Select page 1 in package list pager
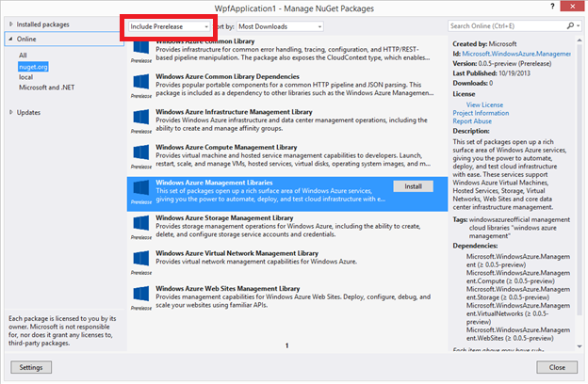The height and width of the screenshot is (384, 588). (x=286, y=345)
